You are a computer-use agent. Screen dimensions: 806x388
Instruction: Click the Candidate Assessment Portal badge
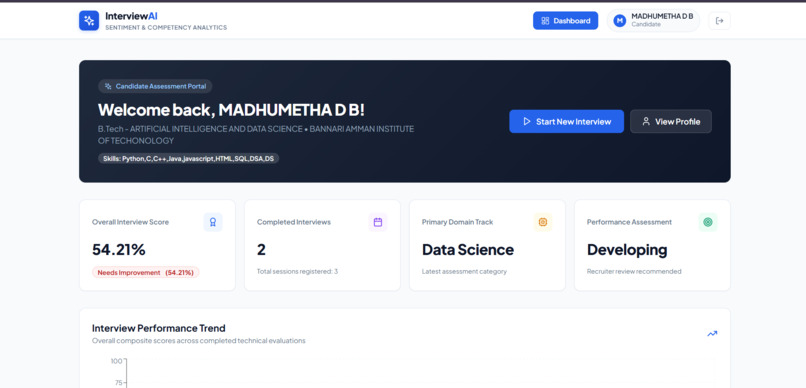[155, 86]
